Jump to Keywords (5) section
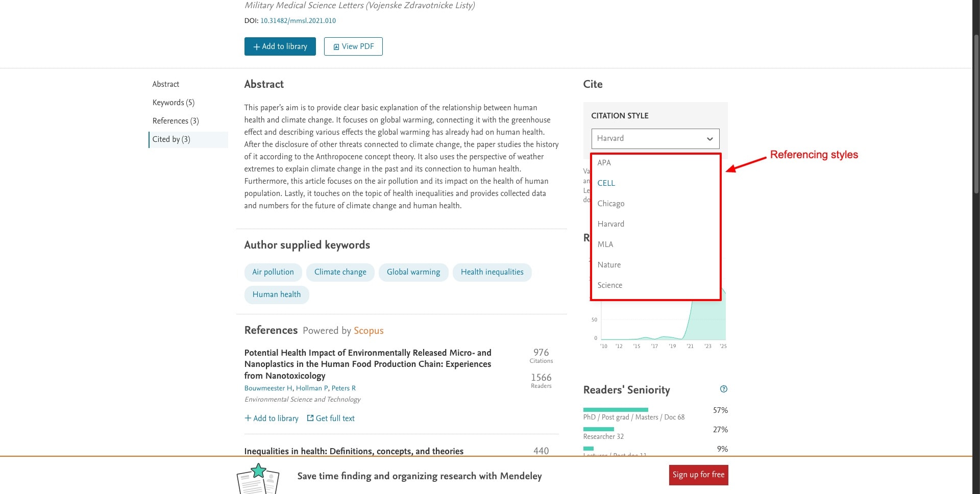The height and width of the screenshot is (494, 980). [174, 103]
